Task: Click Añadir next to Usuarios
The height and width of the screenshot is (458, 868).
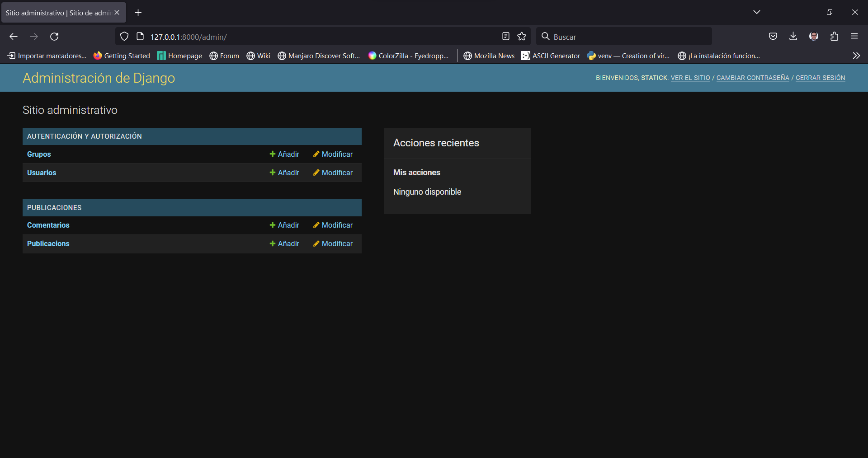Action: coord(284,173)
